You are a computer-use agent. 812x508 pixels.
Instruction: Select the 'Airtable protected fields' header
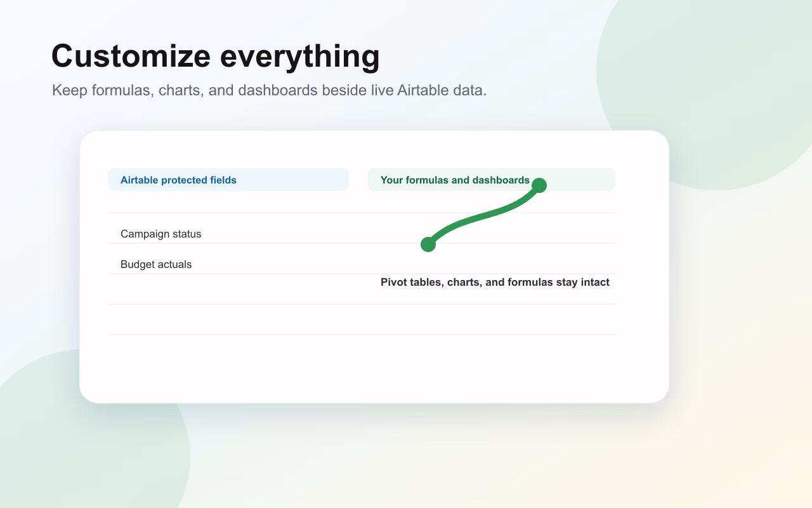tap(228, 180)
